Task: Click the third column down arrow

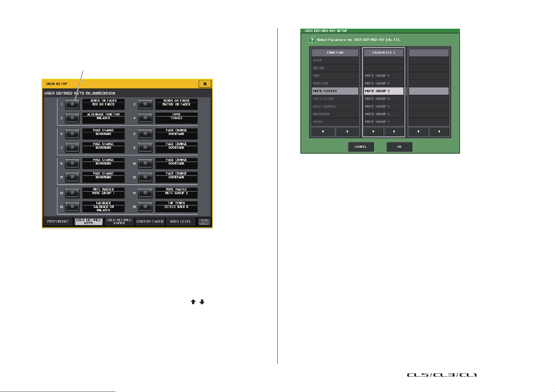Action: click(x=439, y=132)
